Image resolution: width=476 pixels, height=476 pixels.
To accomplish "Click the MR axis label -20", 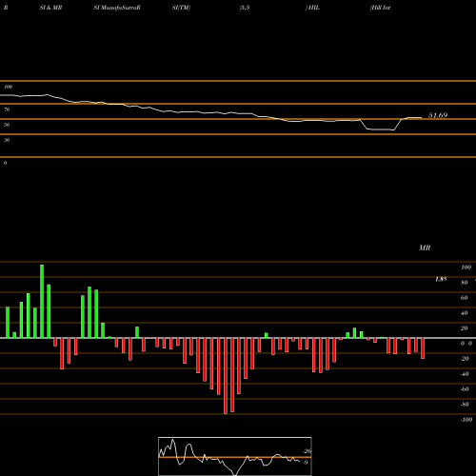I will tap(465, 359).
